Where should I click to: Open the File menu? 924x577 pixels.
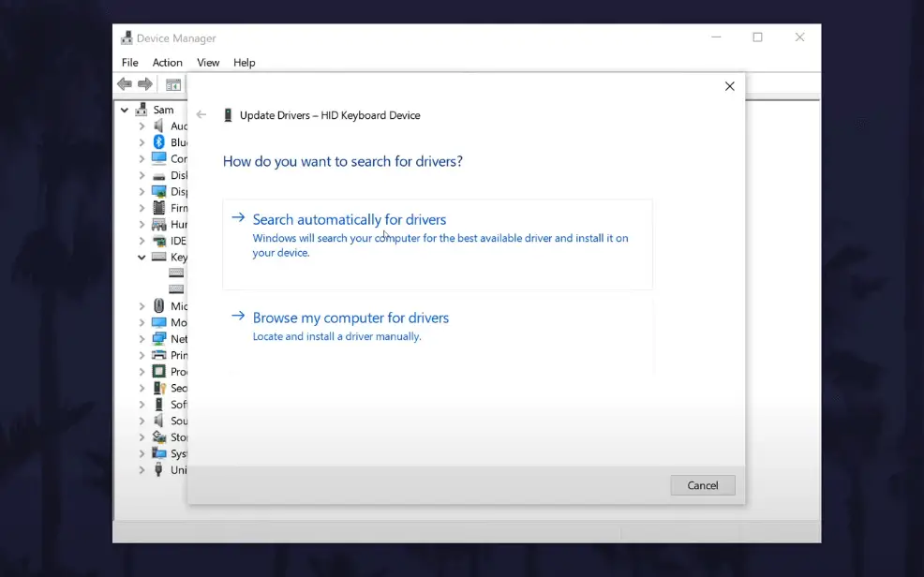[129, 63]
